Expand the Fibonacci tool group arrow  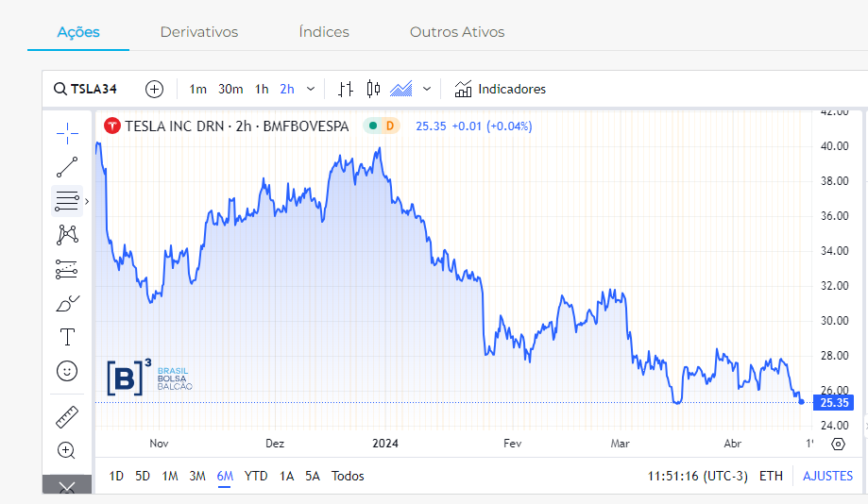click(87, 201)
